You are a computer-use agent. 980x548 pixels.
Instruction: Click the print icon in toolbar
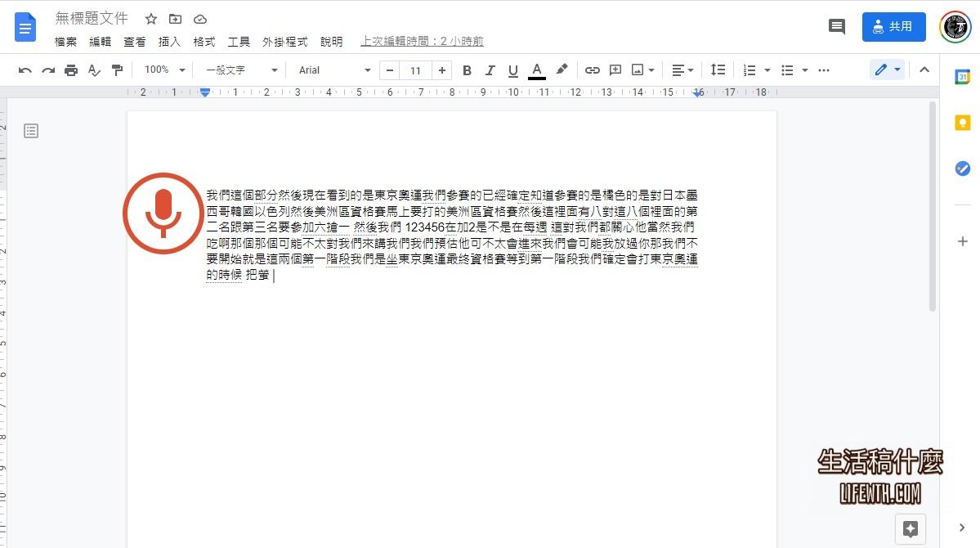[x=71, y=70]
